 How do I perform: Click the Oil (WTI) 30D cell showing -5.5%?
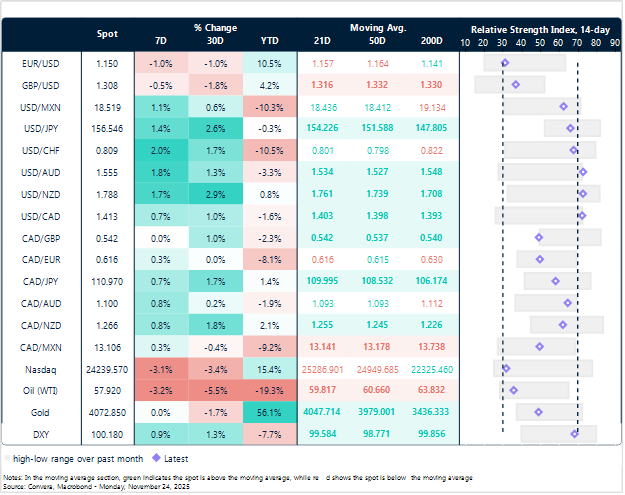tap(216, 390)
